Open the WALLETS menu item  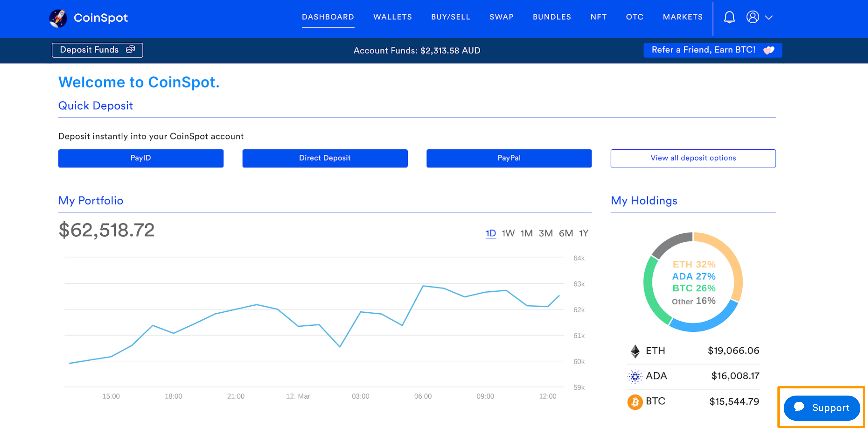click(x=393, y=17)
